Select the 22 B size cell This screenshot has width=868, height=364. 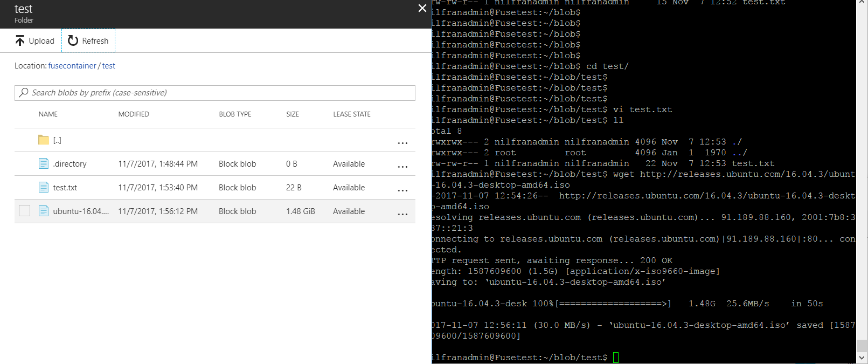[294, 188]
